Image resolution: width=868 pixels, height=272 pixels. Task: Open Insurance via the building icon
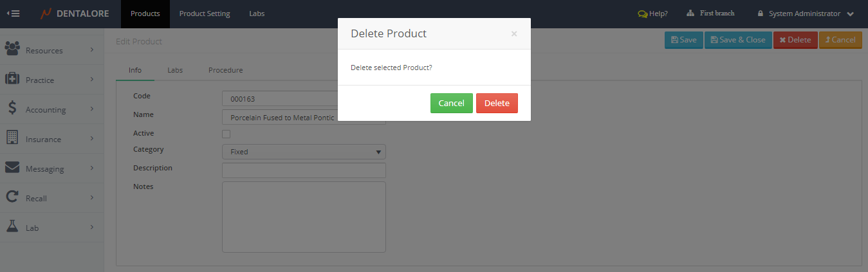click(12, 138)
